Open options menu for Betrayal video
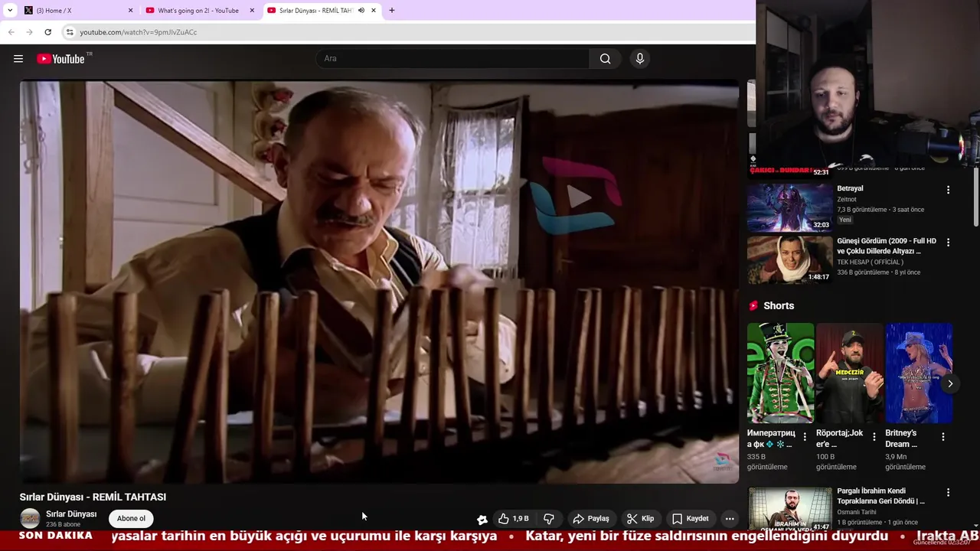The width and height of the screenshot is (980, 551). [948, 190]
